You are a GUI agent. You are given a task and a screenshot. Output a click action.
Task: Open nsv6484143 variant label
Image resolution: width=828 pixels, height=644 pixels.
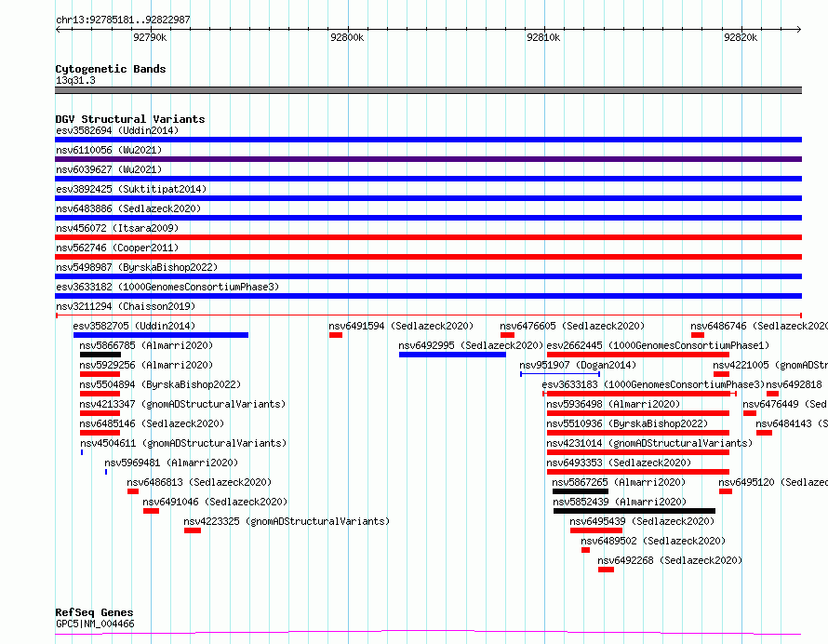pyautogui.click(x=792, y=423)
